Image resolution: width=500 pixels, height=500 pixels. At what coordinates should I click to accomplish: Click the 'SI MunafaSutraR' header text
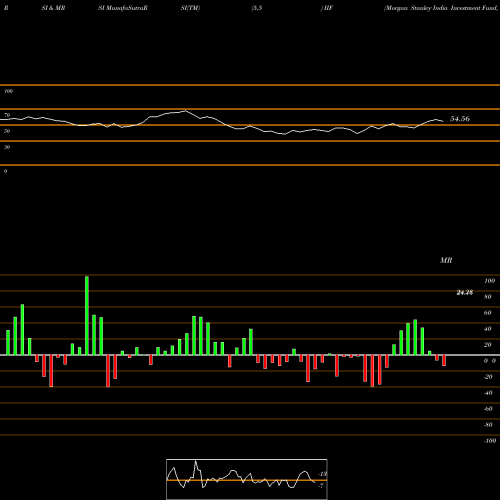click(x=123, y=8)
